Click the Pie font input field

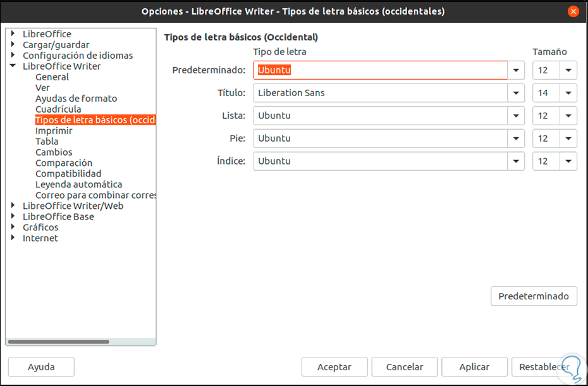click(x=380, y=139)
